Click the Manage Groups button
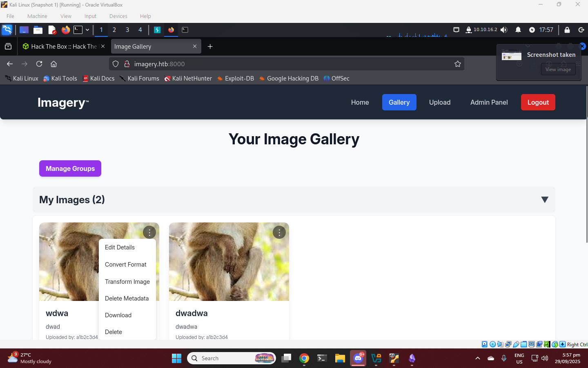 coord(70,168)
